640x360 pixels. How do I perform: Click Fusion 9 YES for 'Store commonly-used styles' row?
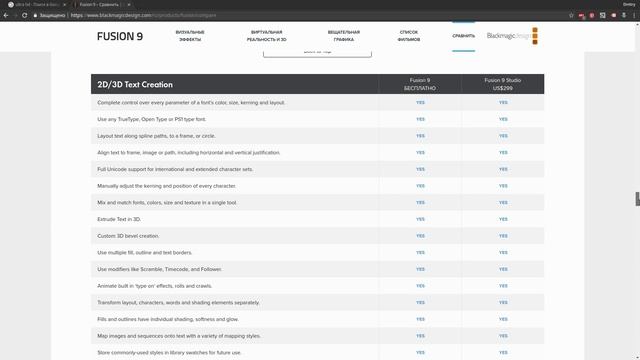(x=420, y=352)
